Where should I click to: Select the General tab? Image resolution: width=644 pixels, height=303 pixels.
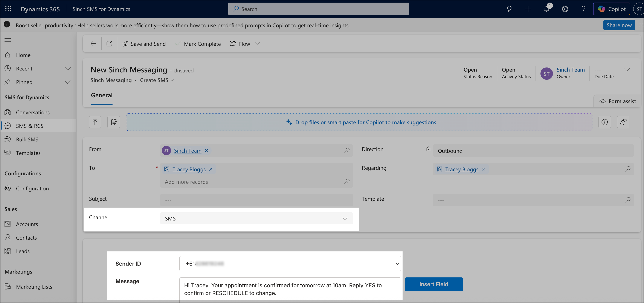pos(102,95)
